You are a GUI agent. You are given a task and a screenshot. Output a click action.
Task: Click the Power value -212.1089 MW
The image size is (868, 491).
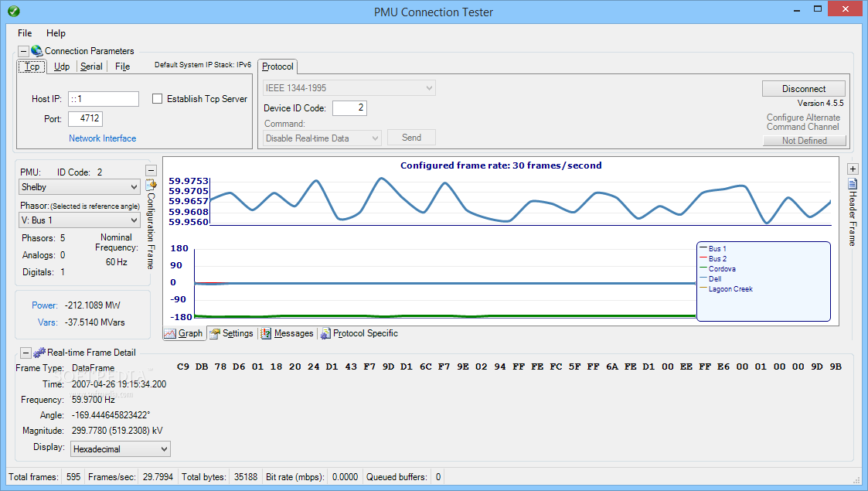coord(93,305)
